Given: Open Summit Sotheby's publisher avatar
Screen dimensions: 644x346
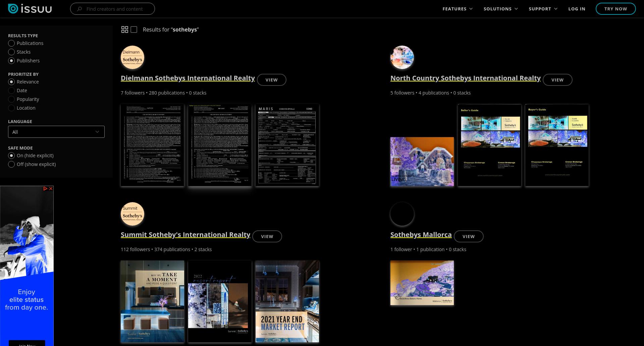Looking at the screenshot, I should click(132, 214).
